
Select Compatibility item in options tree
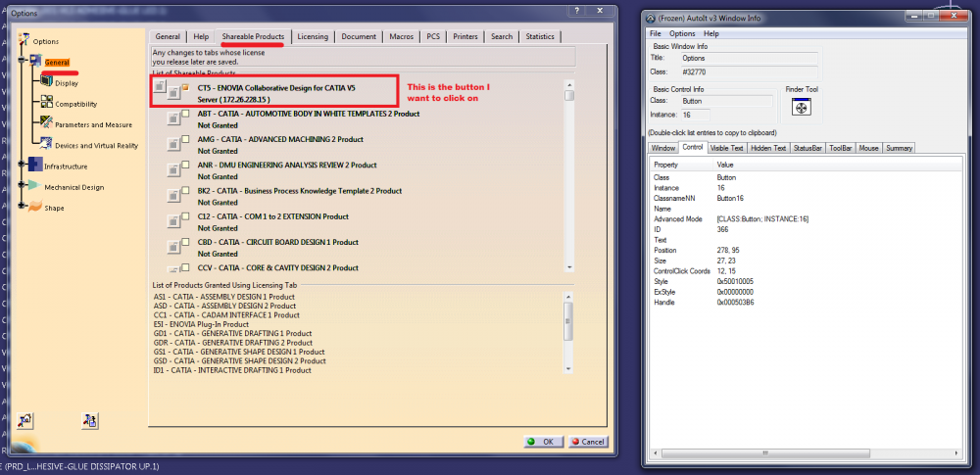75,104
